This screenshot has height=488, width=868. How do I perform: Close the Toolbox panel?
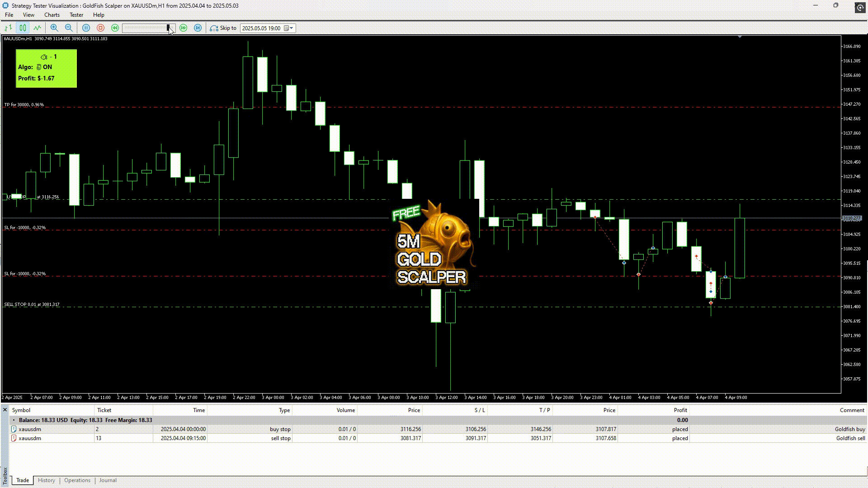[x=5, y=410]
